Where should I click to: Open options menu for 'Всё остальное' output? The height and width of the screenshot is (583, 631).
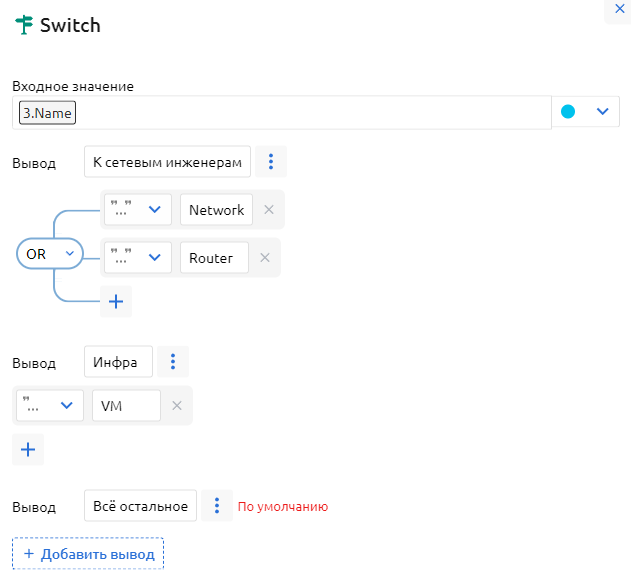(x=217, y=506)
